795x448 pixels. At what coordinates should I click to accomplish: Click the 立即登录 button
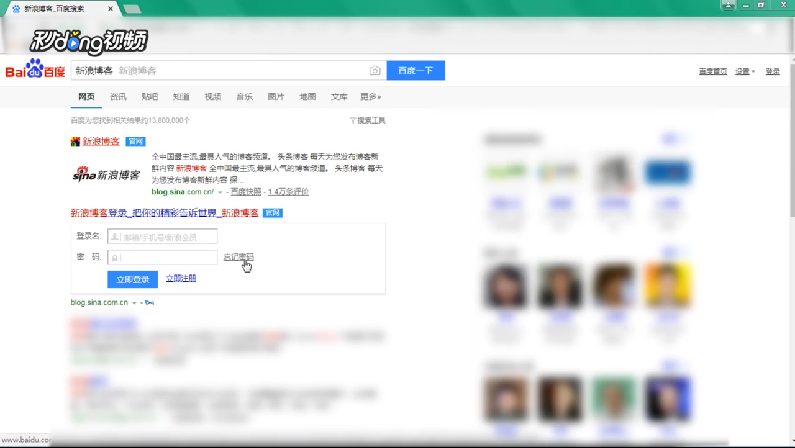pyautogui.click(x=132, y=279)
